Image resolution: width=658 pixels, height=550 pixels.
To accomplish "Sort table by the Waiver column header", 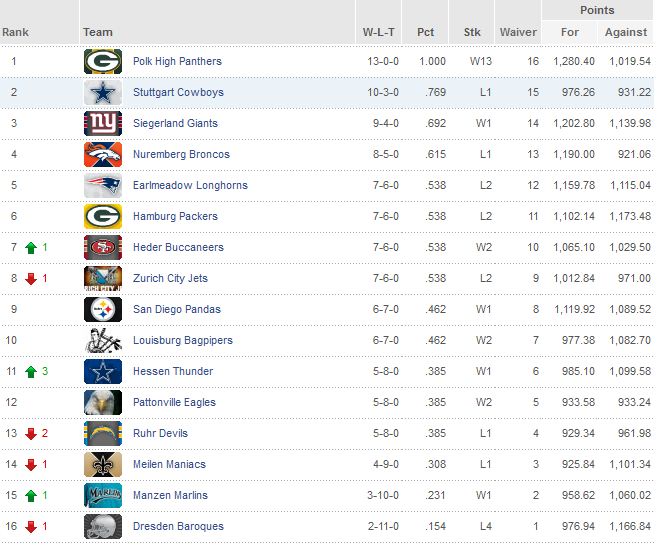I will pos(518,32).
